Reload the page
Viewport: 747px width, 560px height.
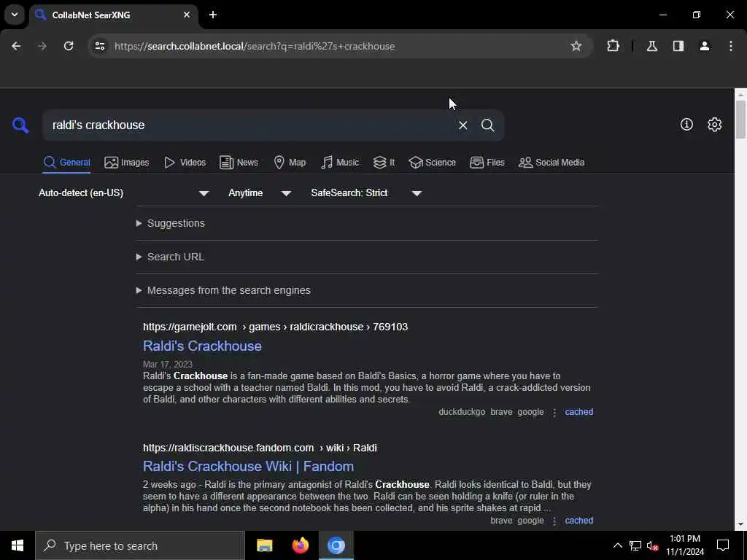pos(69,46)
